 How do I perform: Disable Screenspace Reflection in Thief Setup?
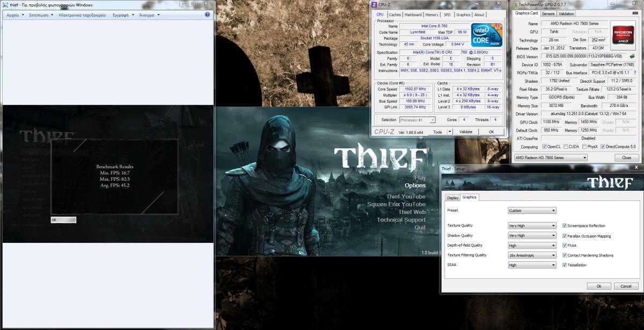[x=564, y=226]
